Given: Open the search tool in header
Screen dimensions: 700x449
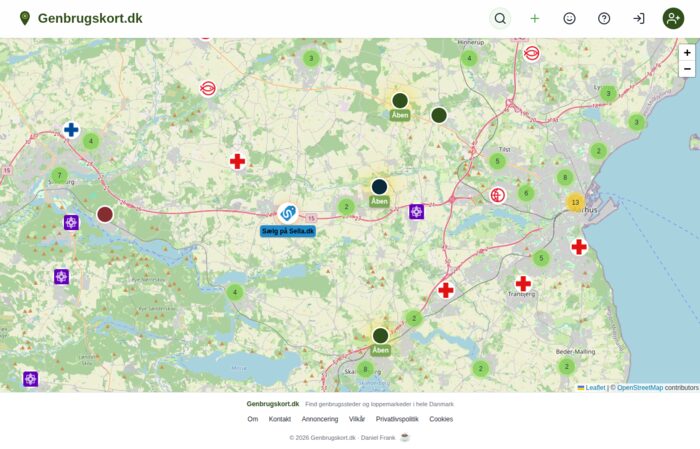Looking at the screenshot, I should (x=500, y=18).
